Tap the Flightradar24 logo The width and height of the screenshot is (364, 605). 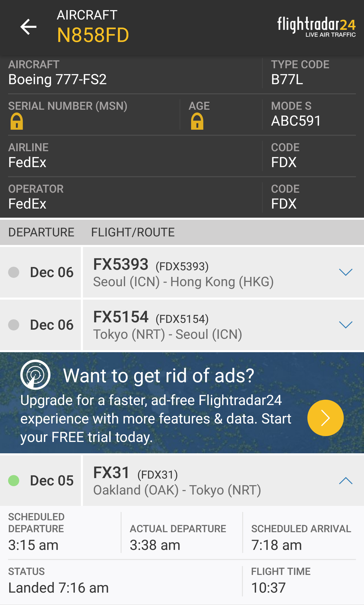click(x=316, y=27)
